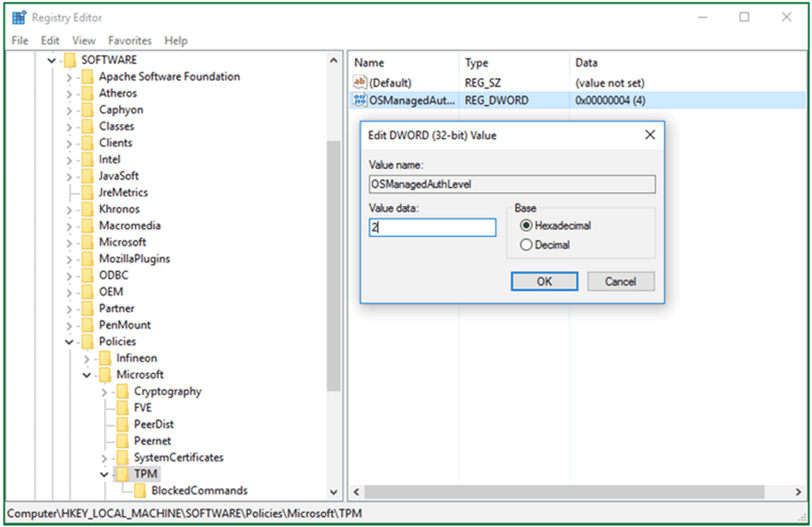This screenshot has width=812, height=527.
Task: Click the Registry Editor app icon
Action: [19, 17]
